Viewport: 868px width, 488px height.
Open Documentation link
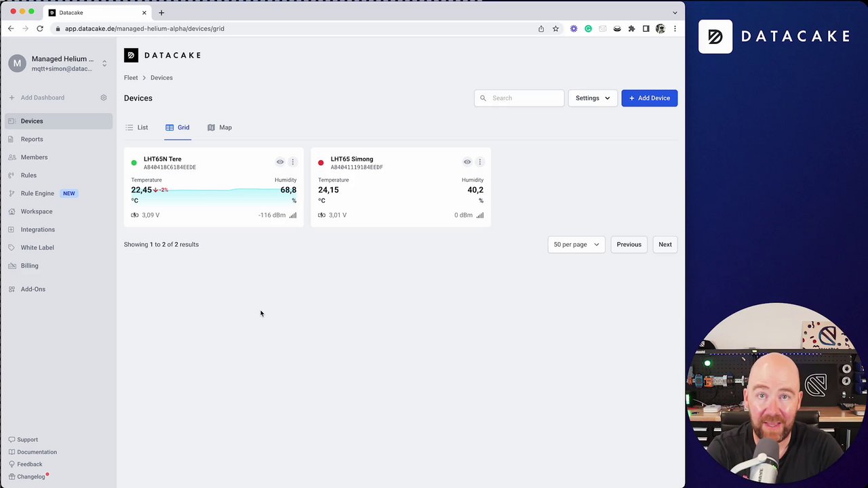(33, 452)
